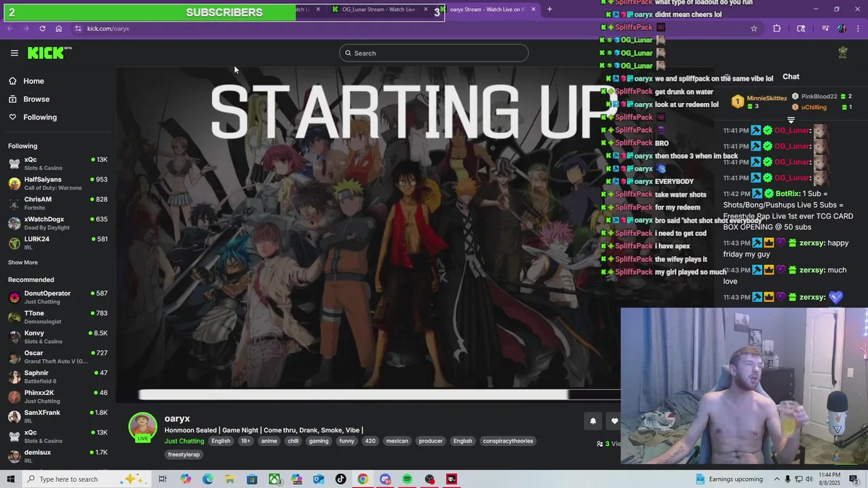The image size is (868, 488).
Task: Select the mexican stream tag
Action: (x=397, y=441)
